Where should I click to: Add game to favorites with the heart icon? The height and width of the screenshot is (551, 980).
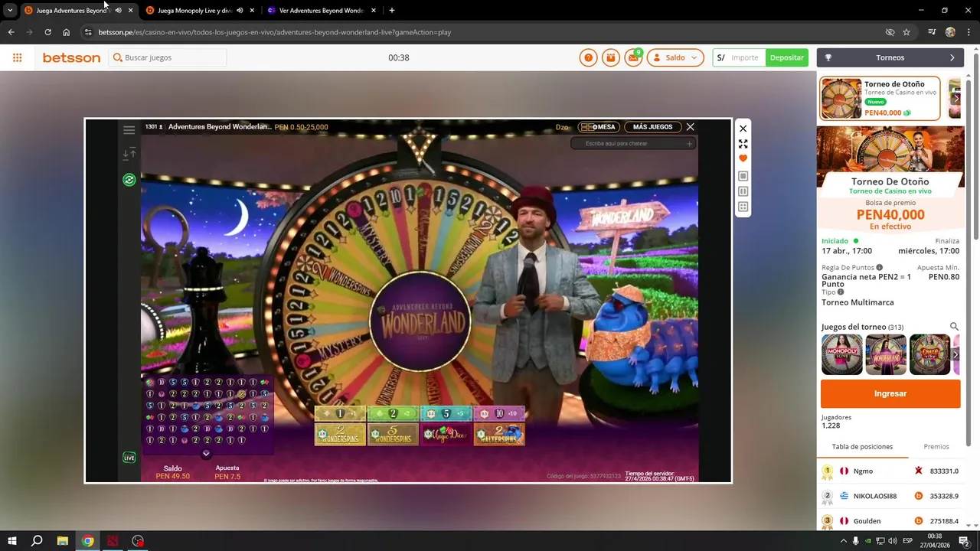pos(743,158)
